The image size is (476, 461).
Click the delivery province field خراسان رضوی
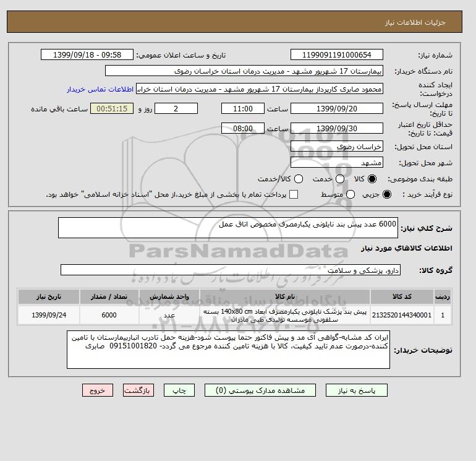point(337,147)
